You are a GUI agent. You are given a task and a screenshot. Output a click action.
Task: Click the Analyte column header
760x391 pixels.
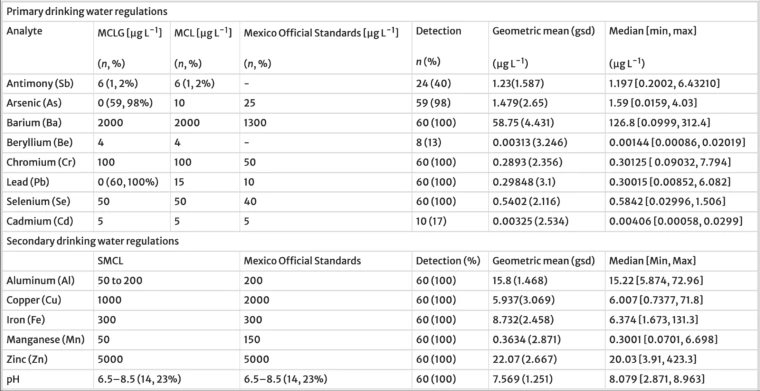point(24,31)
